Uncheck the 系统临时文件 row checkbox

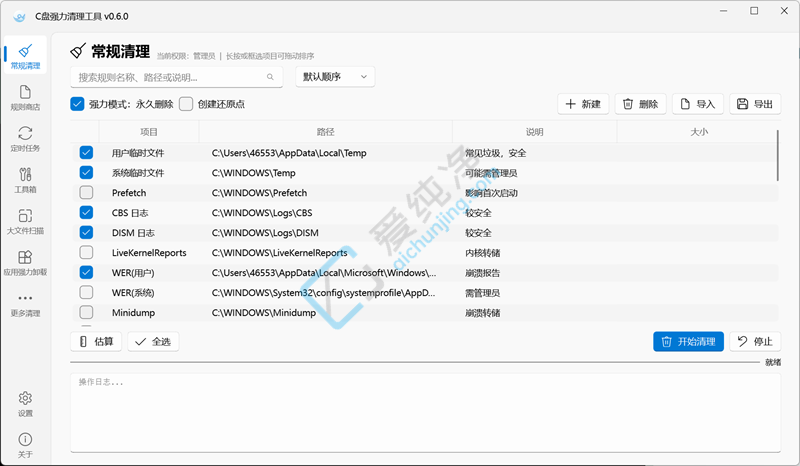[x=86, y=173]
